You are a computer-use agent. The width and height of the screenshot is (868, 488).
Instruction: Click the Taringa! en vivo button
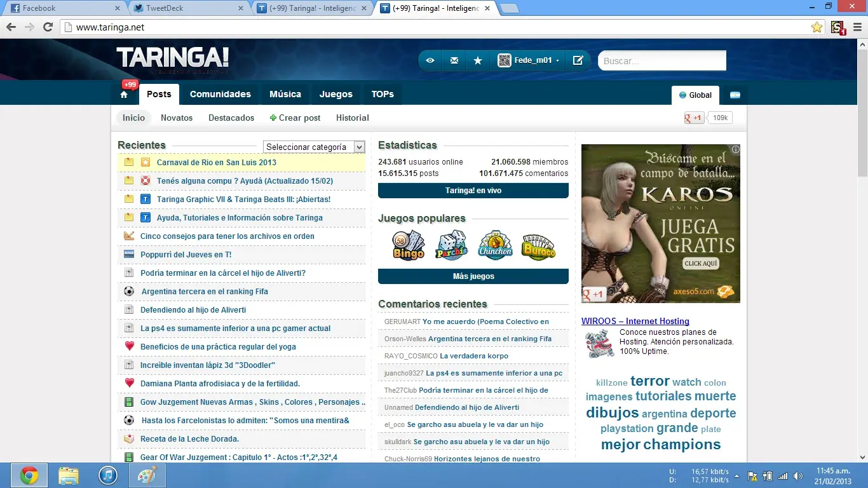click(473, 191)
